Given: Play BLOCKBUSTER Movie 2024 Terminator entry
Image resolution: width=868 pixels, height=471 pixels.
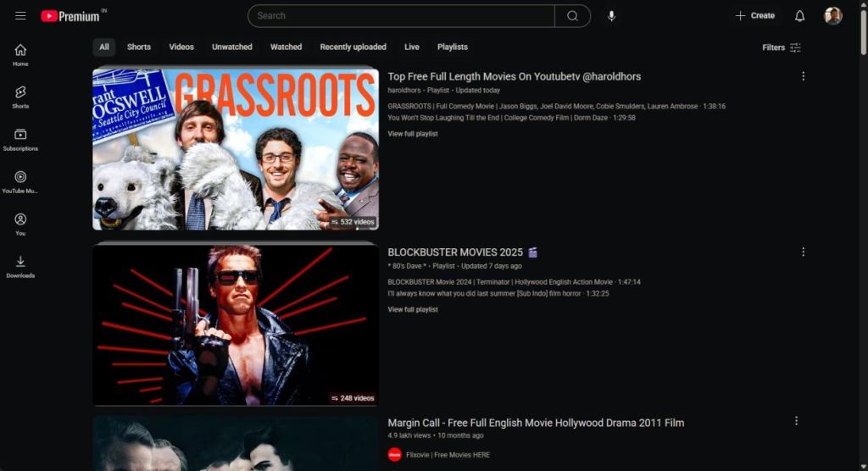Looking at the screenshot, I should tap(514, 282).
